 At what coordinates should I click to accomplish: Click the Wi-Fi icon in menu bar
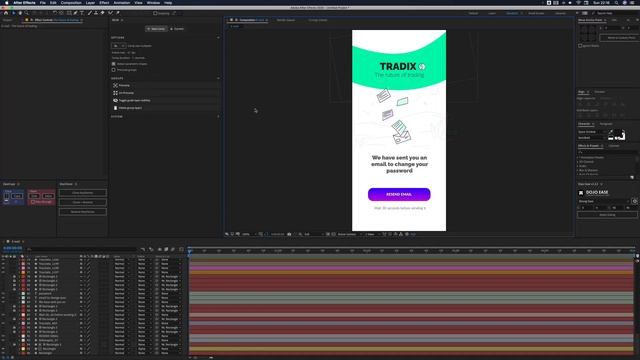pyautogui.click(x=578, y=2)
